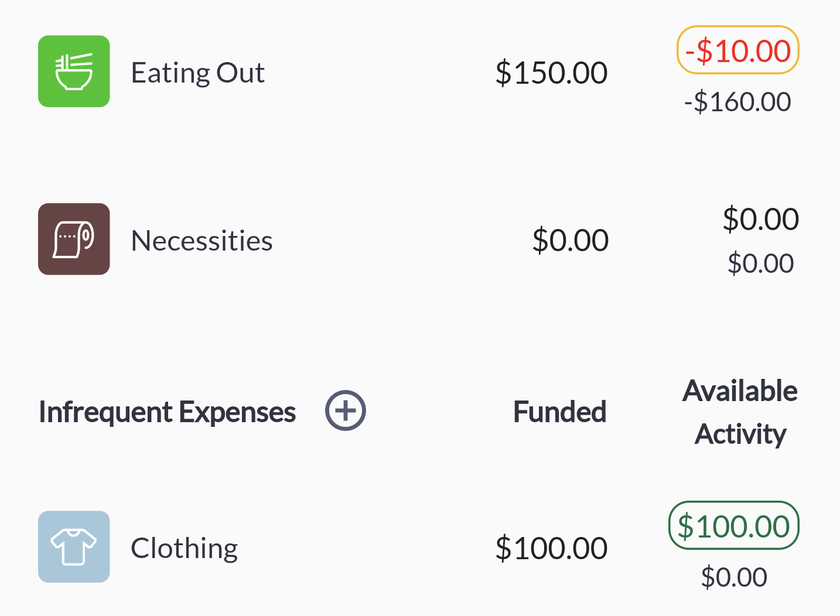
Task: Edit Eating Out funded amount $150.00
Action: 551,73
